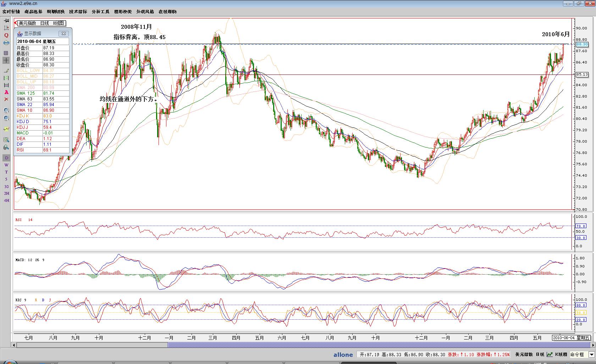This screenshot has height=364, width=596.
Task: Open the 分析工具 menu
Action: [100, 12]
